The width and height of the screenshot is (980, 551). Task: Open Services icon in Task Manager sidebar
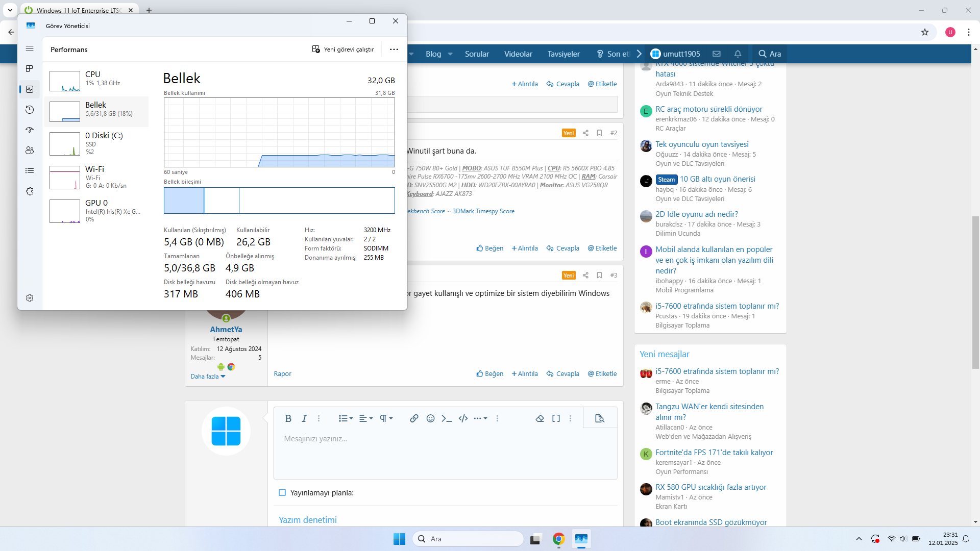[x=30, y=191]
